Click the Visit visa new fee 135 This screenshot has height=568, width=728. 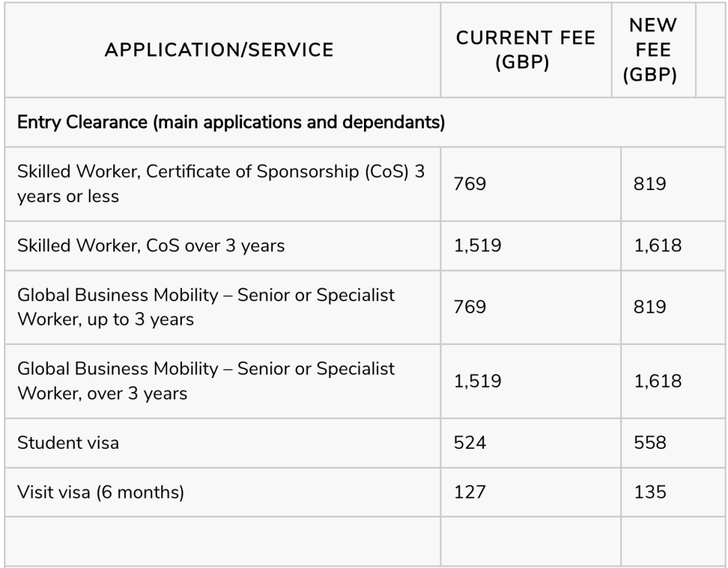point(650,492)
